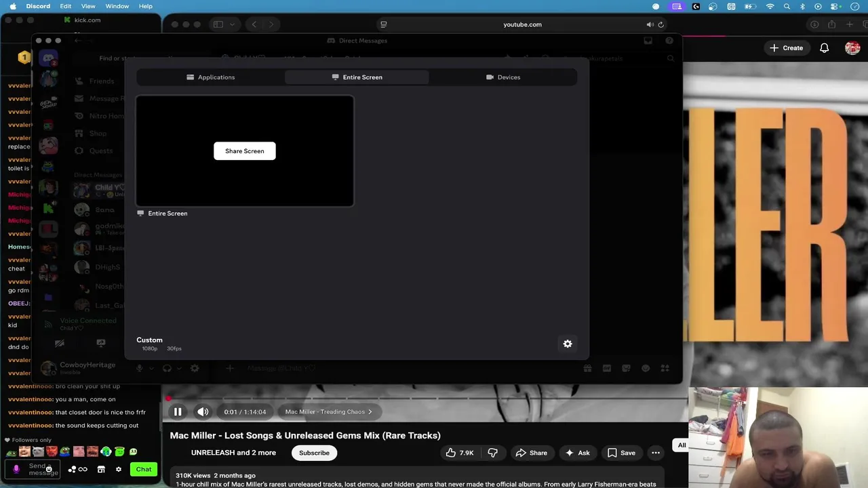Switch to the Devices tab
Screen dimensions: 868x488
pos(503,77)
